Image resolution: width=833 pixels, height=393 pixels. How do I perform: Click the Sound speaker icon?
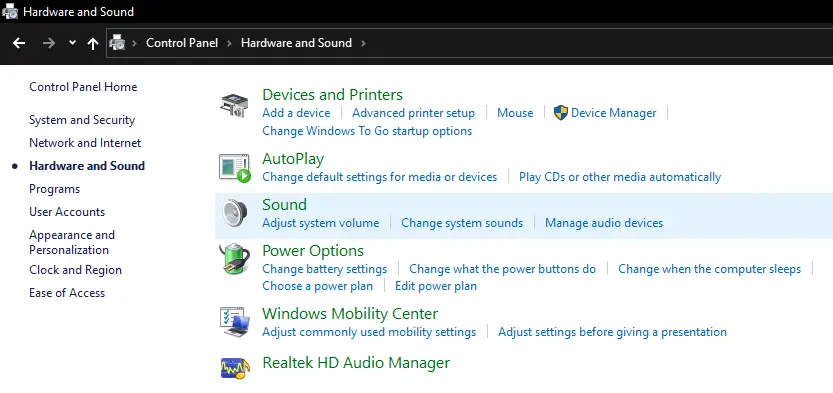click(x=234, y=213)
